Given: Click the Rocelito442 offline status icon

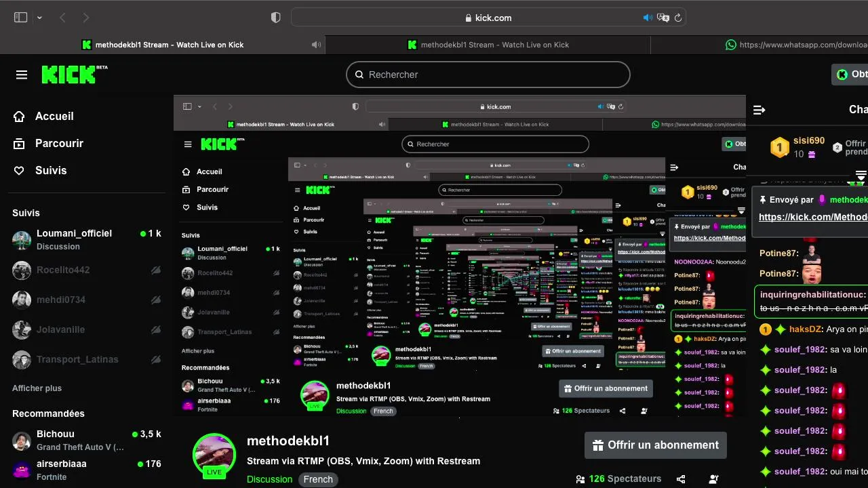Looking at the screenshot, I should [155, 270].
